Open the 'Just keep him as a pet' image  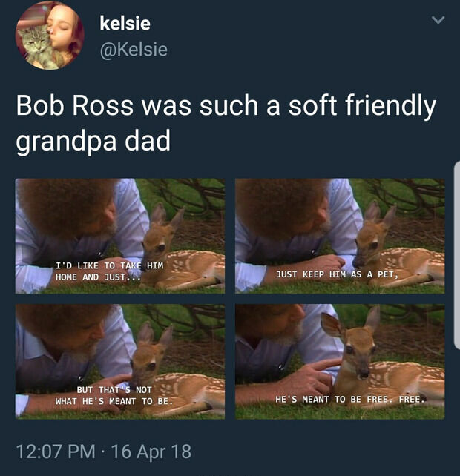point(340,236)
